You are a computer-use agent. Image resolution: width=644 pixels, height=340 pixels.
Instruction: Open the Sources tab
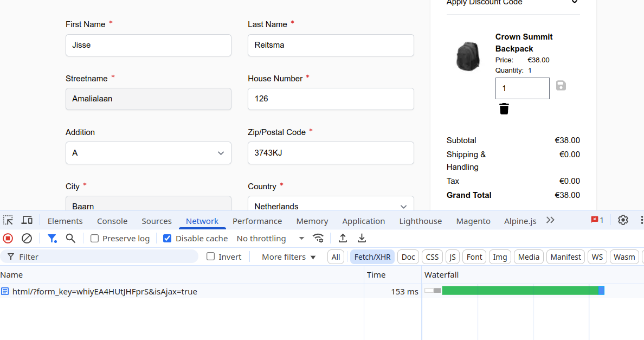pos(157,221)
